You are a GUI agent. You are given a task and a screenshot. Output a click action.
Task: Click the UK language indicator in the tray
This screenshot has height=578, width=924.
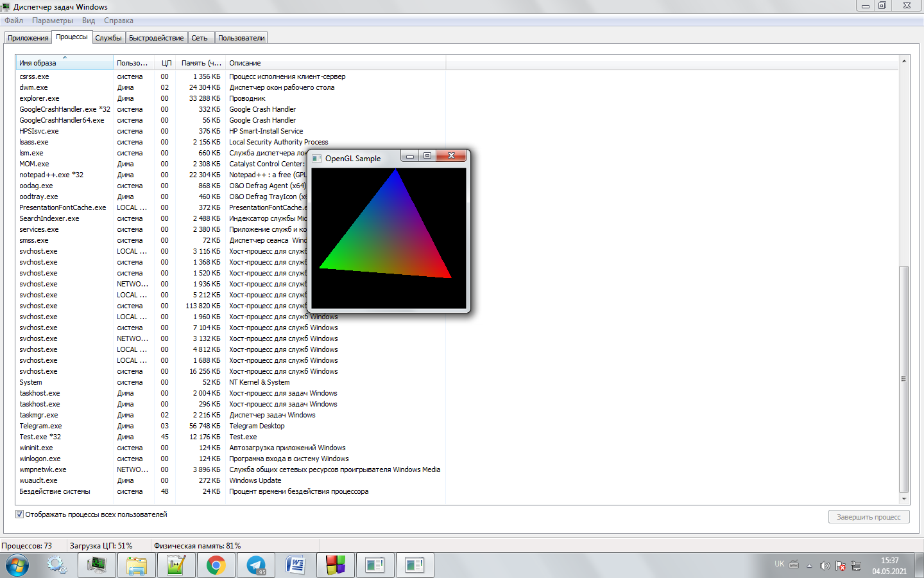pyautogui.click(x=780, y=564)
